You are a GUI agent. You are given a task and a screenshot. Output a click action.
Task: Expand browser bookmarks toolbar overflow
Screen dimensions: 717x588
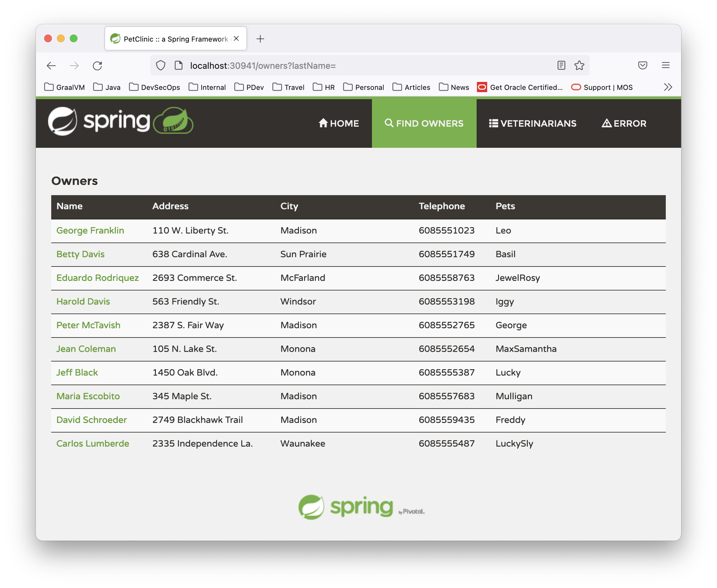point(668,87)
